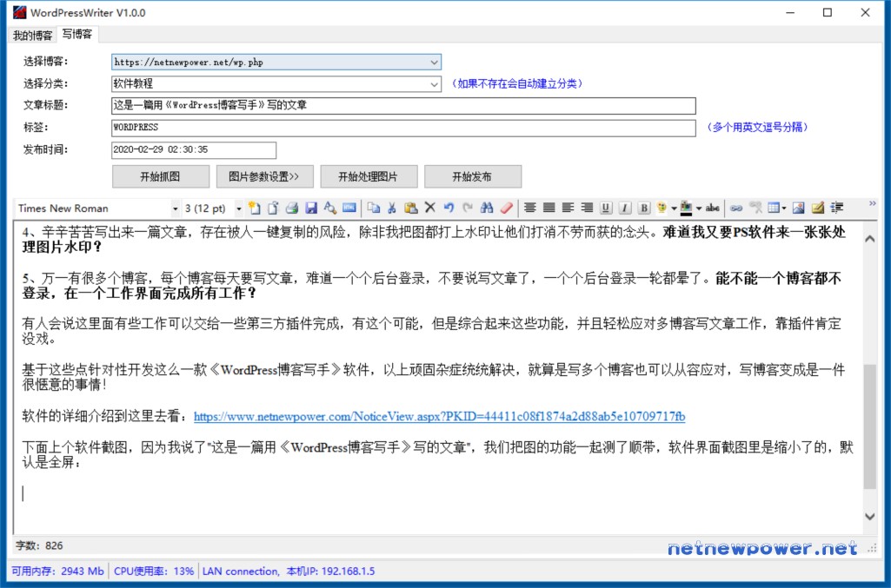Click the 发布时间 date-time field

coord(194,150)
